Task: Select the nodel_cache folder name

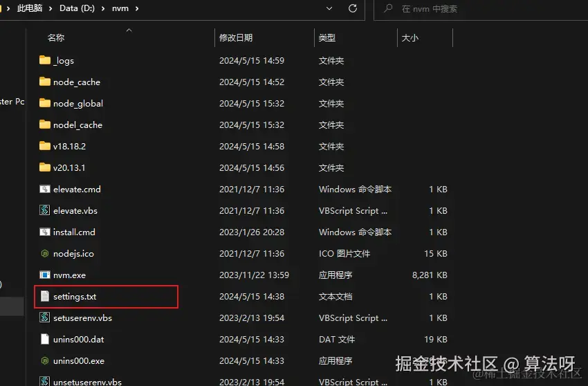Action: click(x=77, y=125)
